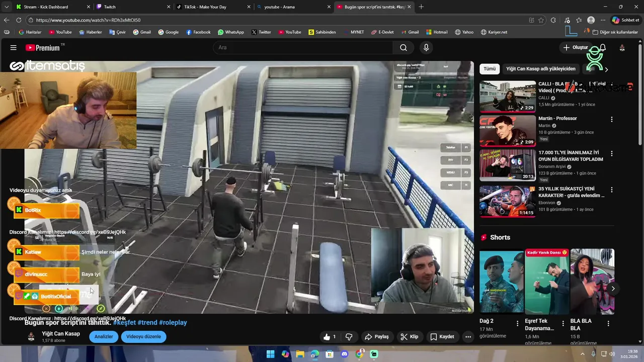Open the "Videoyu düzenle" button
Image resolution: width=644 pixels, height=362 pixels.
143,337
